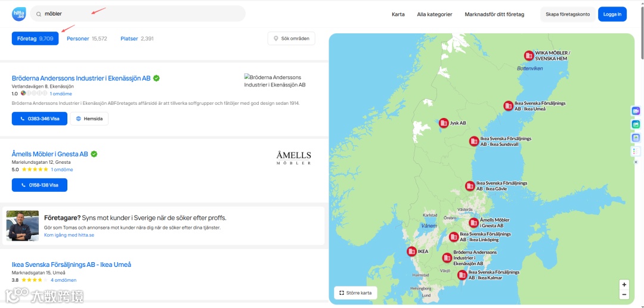Image resolution: width=644 pixels, height=308 pixels.
Task: Click Ikea Umeå map marker
Action: coord(509,106)
